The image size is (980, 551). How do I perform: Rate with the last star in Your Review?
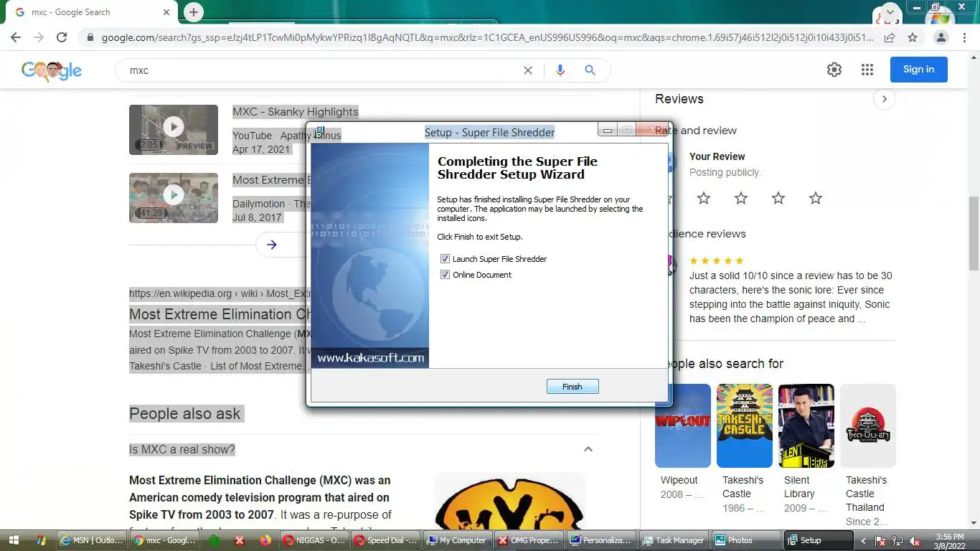[x=816, y=198]
